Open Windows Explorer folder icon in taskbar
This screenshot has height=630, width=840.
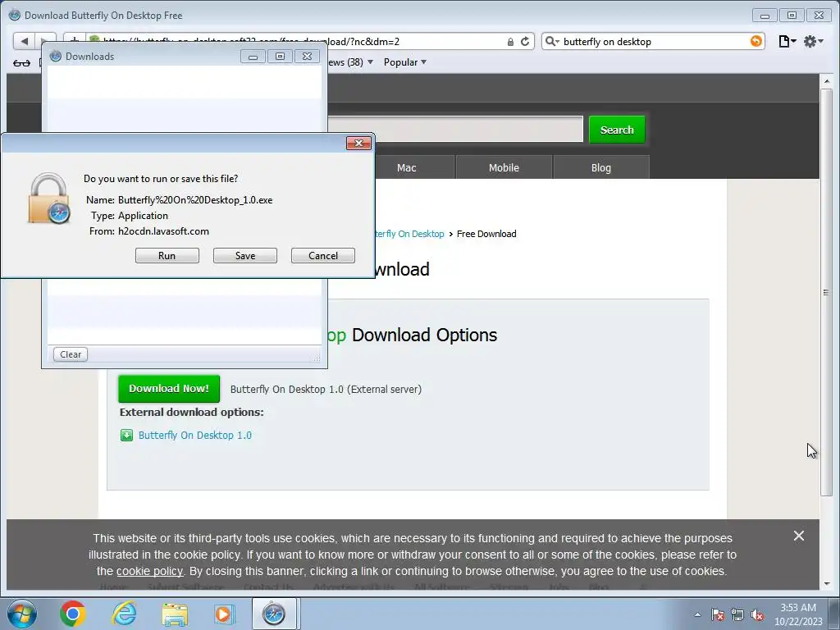pyautogui.click(x=175, y=614)
